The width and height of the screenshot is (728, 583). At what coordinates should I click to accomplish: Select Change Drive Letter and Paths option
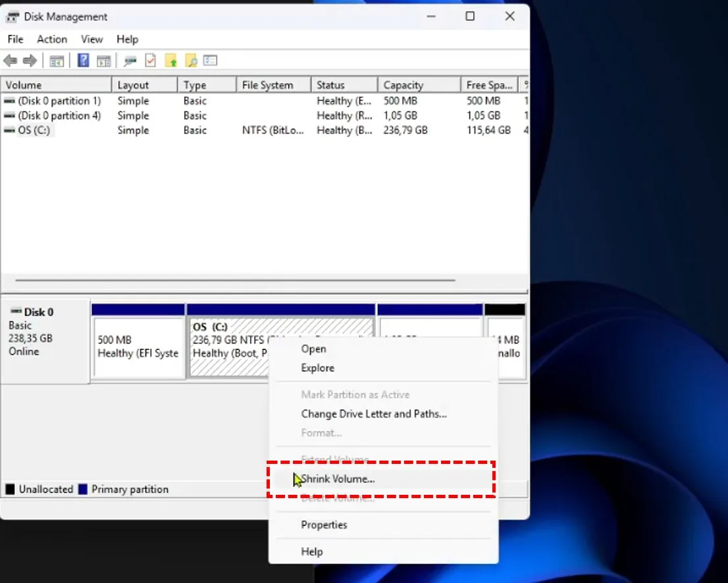pos(374,414)
